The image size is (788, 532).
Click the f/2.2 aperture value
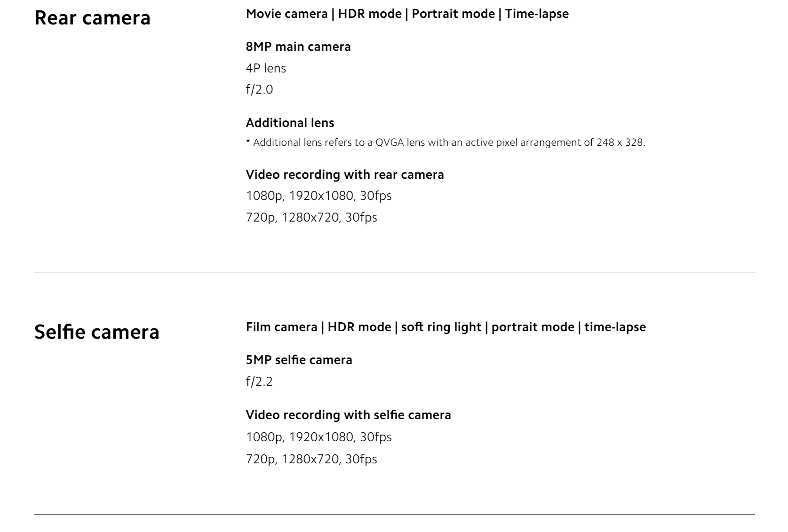point(259,381)
